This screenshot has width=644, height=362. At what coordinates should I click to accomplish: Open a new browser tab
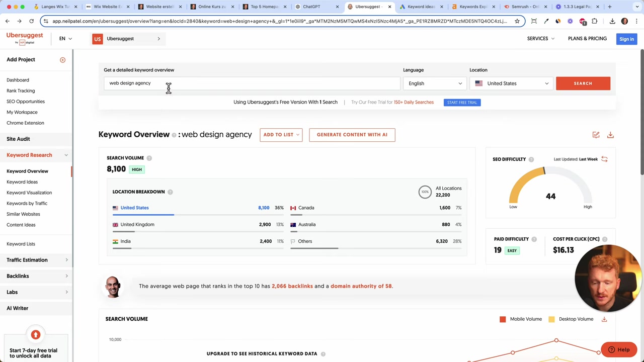(x=609, y=7)
